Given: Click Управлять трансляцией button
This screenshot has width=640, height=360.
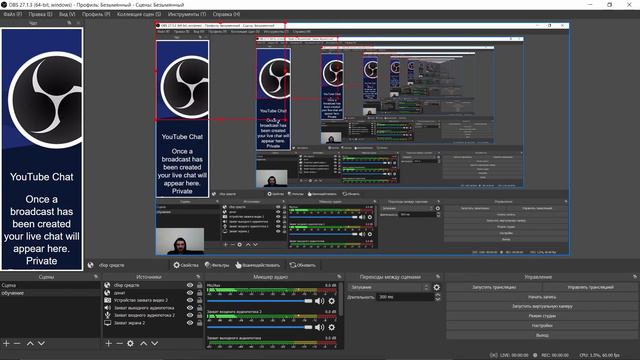Looking at the screenshot, I should (x=591, y=287).
